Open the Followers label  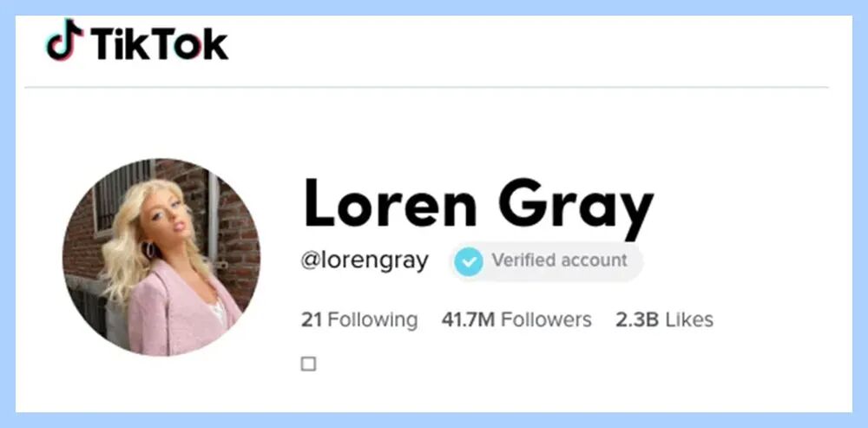546,319
